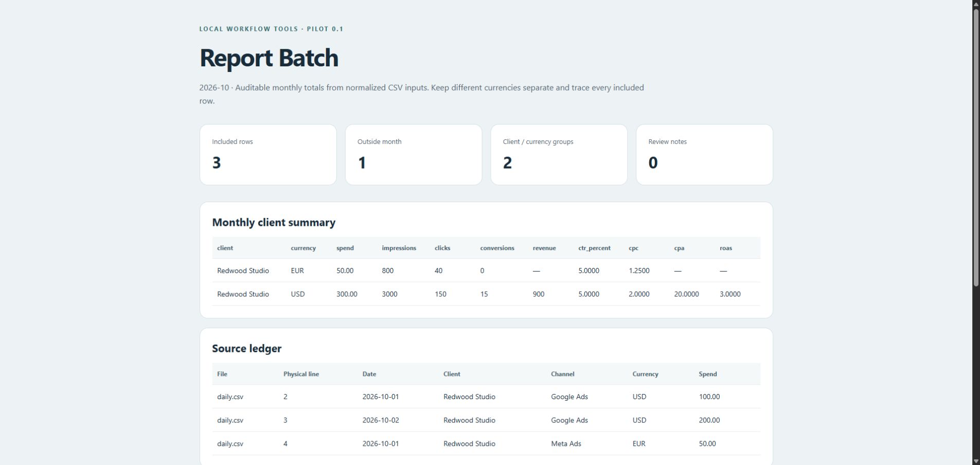Click the Source ledger heading
Screen dimensions: 980x465
[246, 348]
